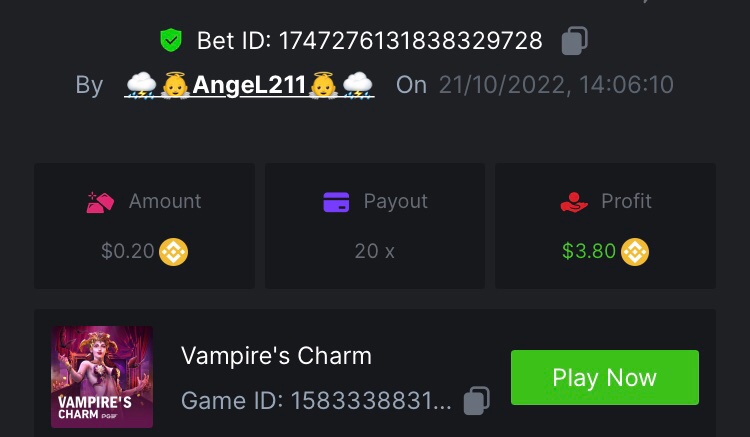Click the red Profit hand icon
The image size is (750, 437).
[574, 202]
